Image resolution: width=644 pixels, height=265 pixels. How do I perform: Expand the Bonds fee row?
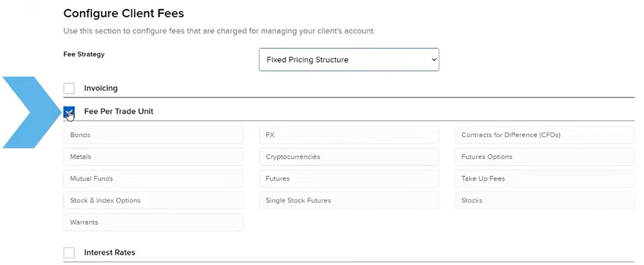(153, 135)
